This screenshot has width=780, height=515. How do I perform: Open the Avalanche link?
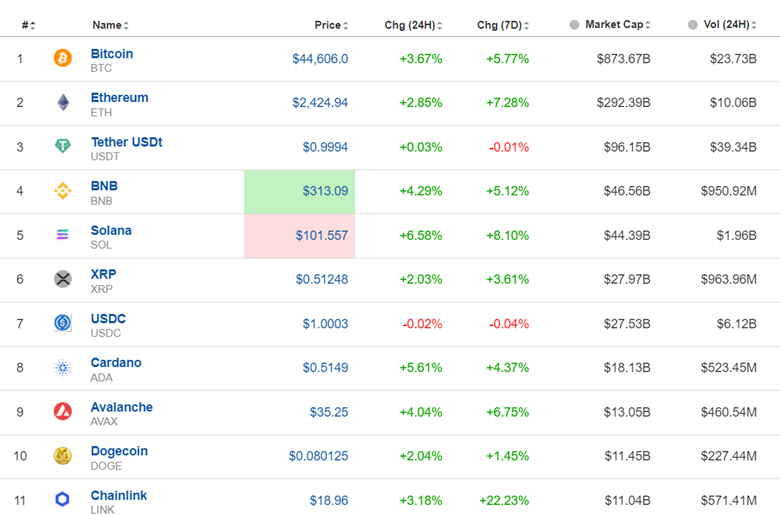121,407
